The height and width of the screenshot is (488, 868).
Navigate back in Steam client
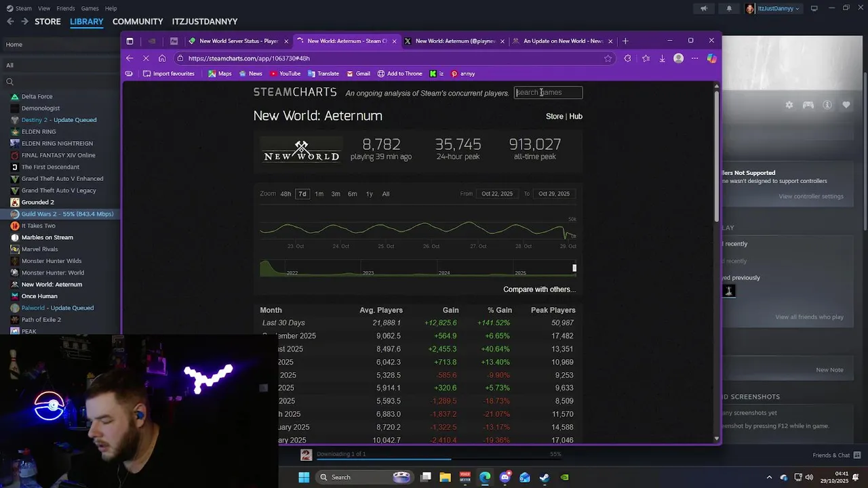pyautogui.click(x=10, y=22)
